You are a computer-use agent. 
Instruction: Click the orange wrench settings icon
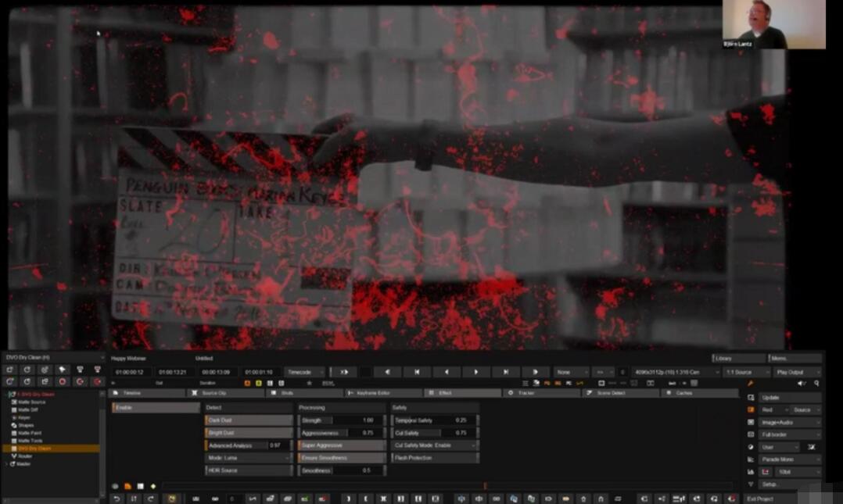[751, 384]
